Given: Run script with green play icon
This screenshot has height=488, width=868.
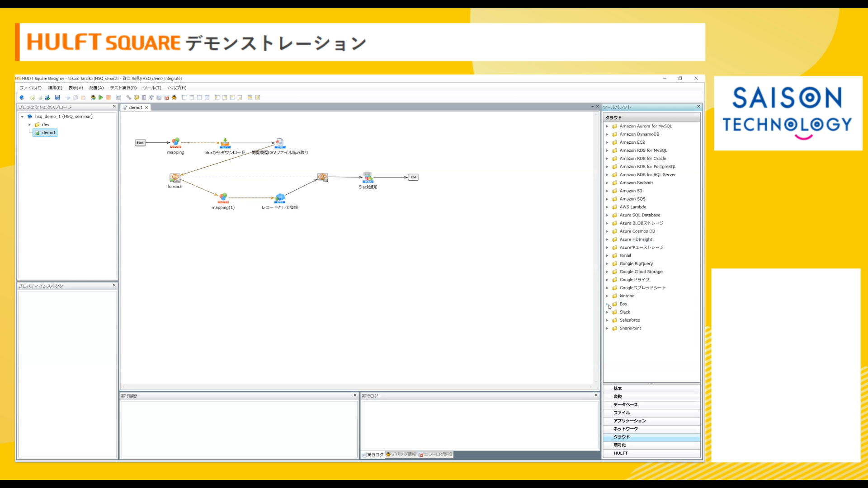Looking at the screenshot, I should click(101, 98).
